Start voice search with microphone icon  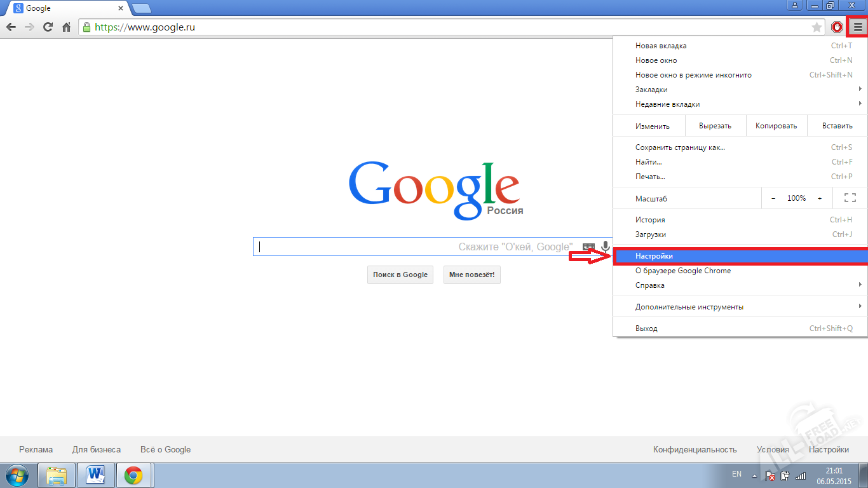pyautogui.click(x=606, y=247)
